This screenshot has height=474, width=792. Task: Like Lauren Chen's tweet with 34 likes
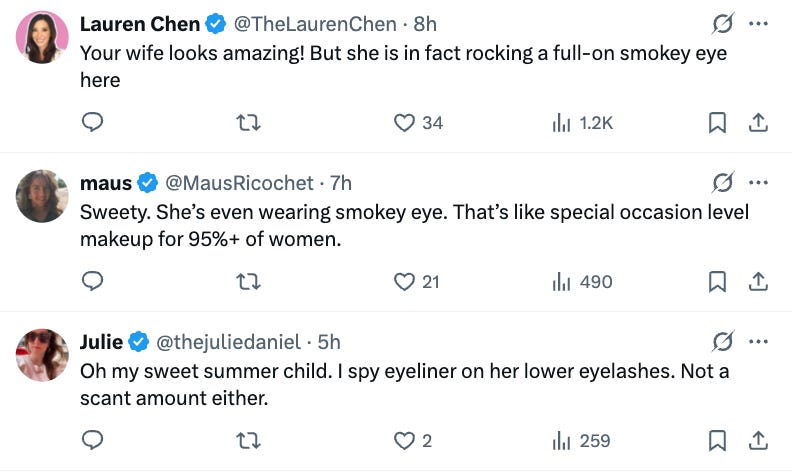pos(404,123)
